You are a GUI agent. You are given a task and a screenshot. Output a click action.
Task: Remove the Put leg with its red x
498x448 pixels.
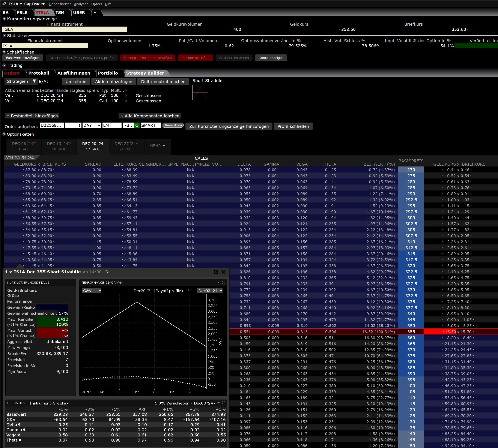(x=126, y=96)
